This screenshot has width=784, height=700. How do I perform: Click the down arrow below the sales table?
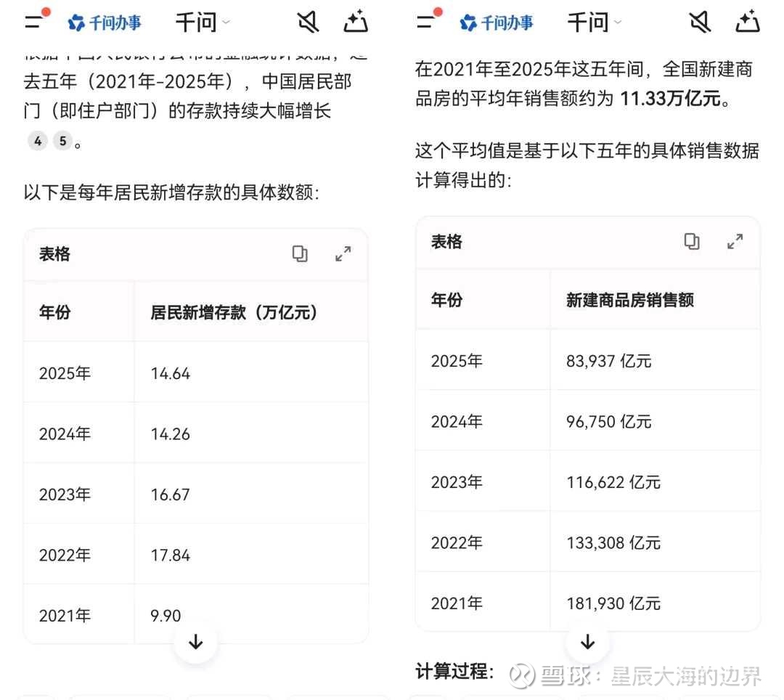587,642
